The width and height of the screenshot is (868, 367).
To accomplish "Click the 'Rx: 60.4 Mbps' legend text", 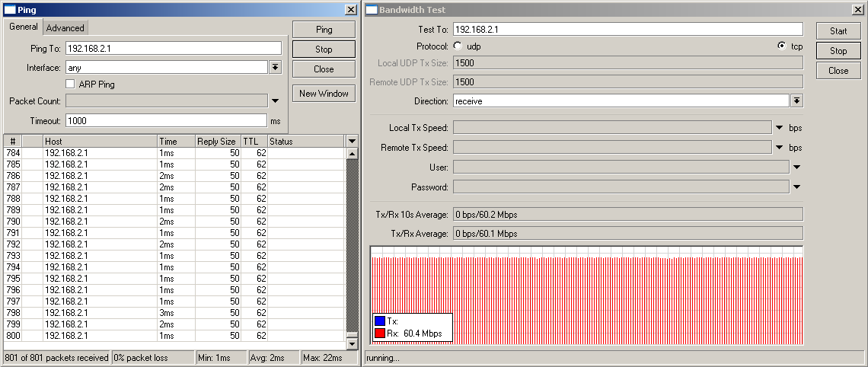I will coord(415,333).
